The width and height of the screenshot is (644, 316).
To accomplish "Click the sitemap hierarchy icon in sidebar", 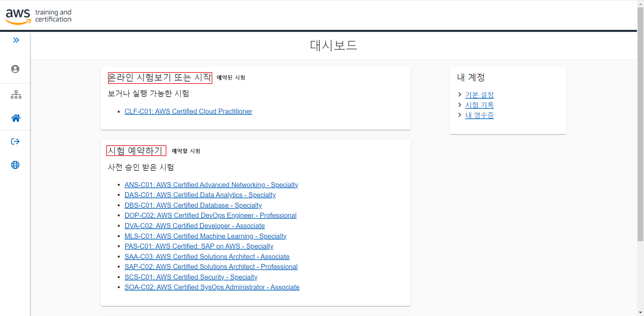I will (16, 95).
